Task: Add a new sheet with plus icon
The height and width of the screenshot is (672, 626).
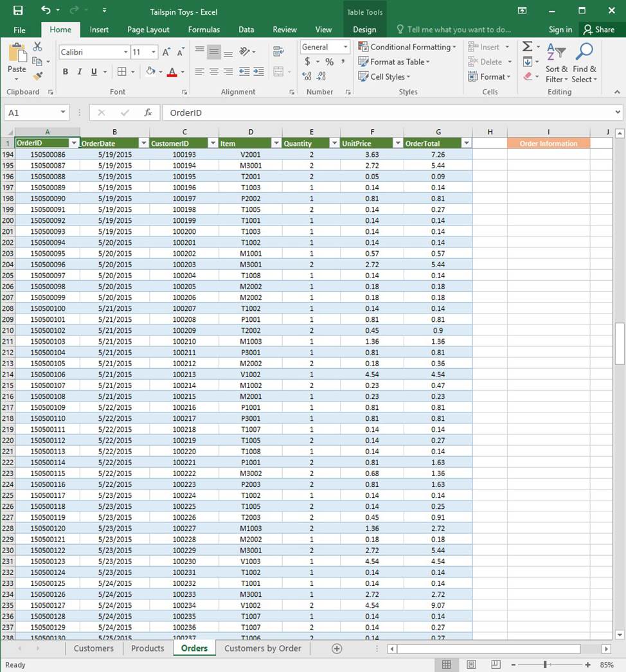Action: click(336, 648)
